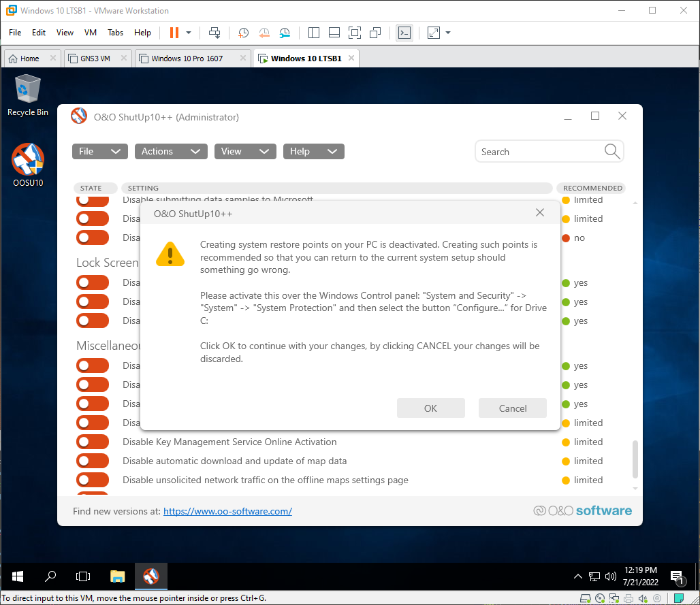The image size is (700, 605).
Task: Click the console view toolbar icon
Action: click(x=404, y=33)
